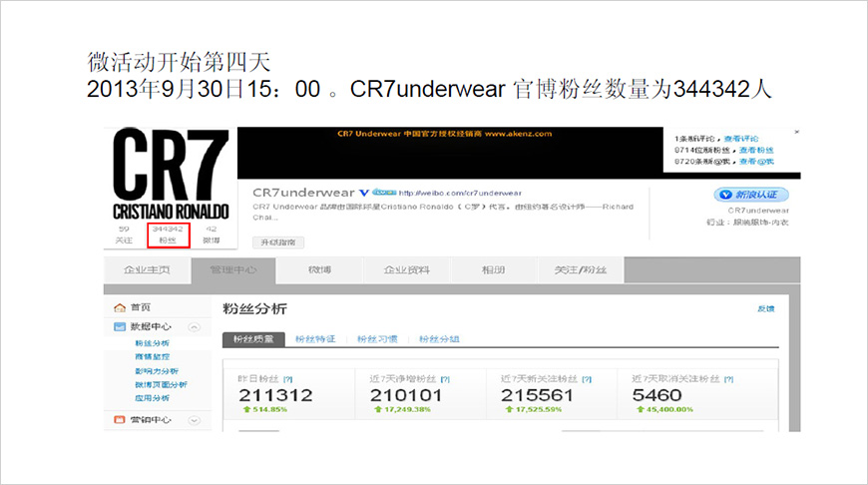Select the 粉丝特征 sub-tab
Viewport: 868px width, 485px height.
click(315, 339)
